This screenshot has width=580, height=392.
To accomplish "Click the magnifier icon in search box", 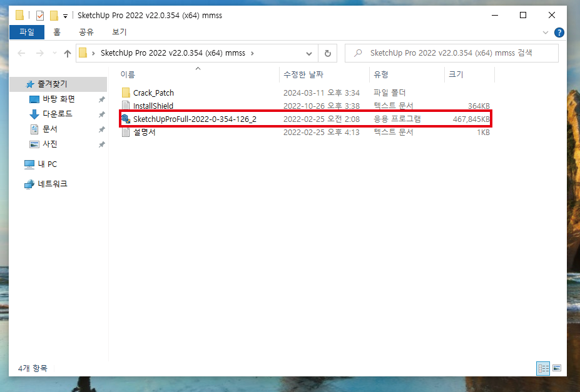I will tap(358, 53).
